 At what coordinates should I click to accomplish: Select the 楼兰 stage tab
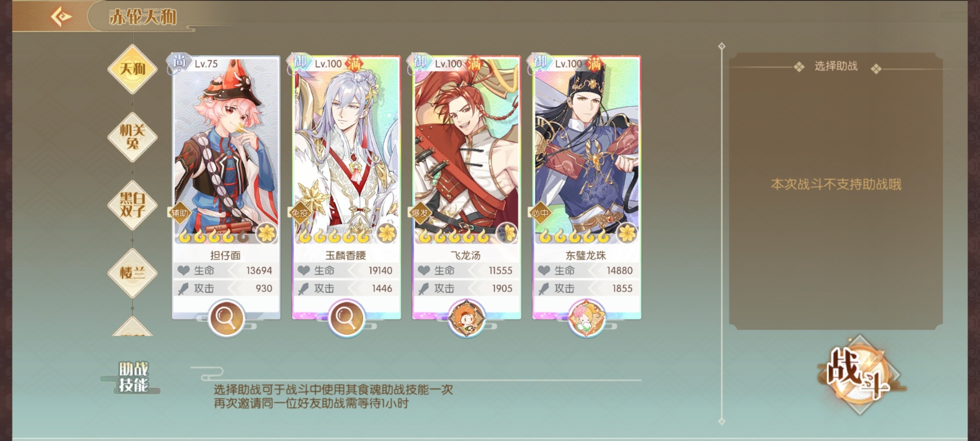(132, 273)
